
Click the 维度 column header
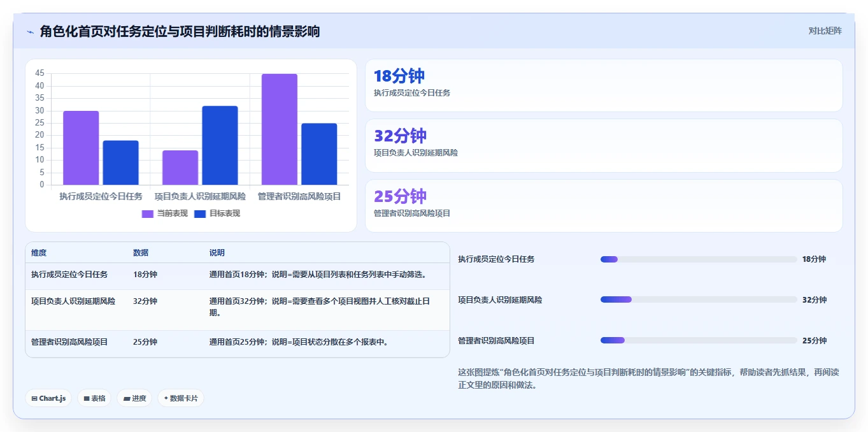tap(39, 253)
